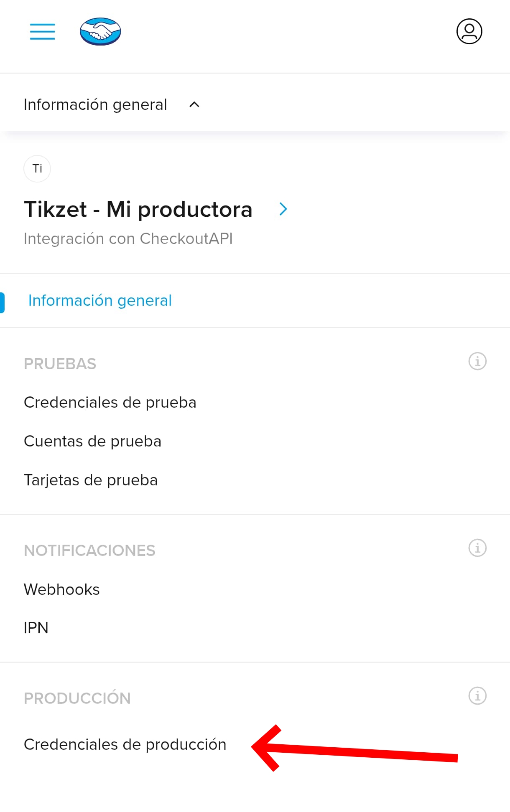This screenshot has height=812, width=510.
Task: Select Webhooks under NOTIFICACIONES
Action: point(61,589)
